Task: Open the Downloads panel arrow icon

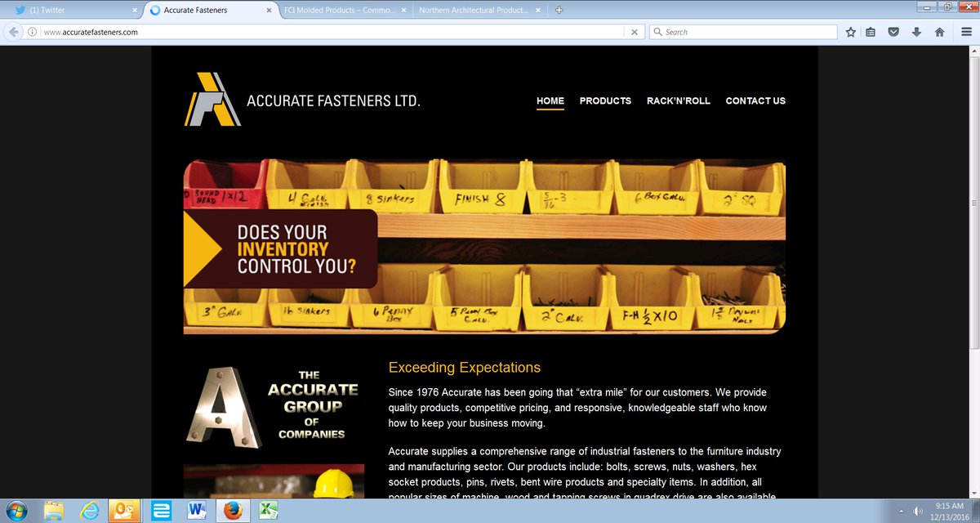Action: 916,31
